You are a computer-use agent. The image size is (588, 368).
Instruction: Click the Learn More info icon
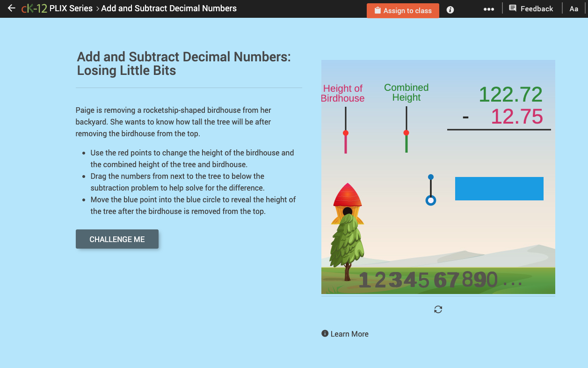(x=324, y=334)
